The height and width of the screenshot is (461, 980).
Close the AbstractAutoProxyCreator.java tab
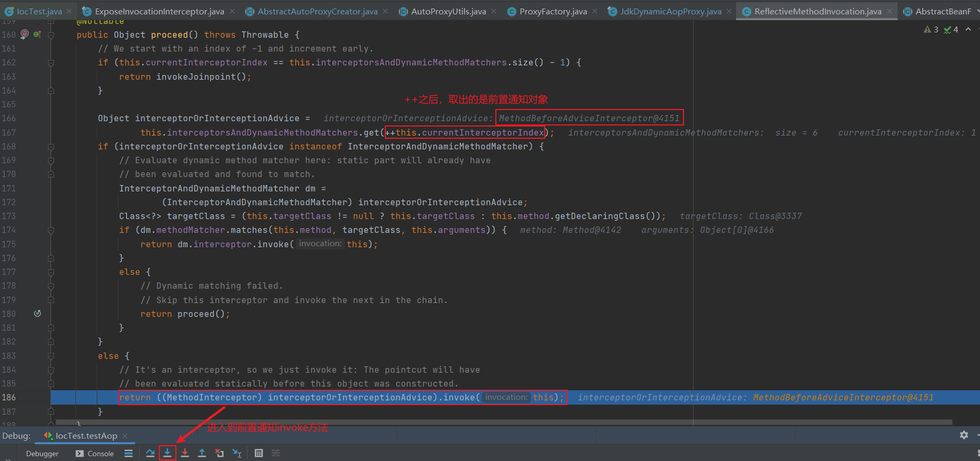point(385,11)
